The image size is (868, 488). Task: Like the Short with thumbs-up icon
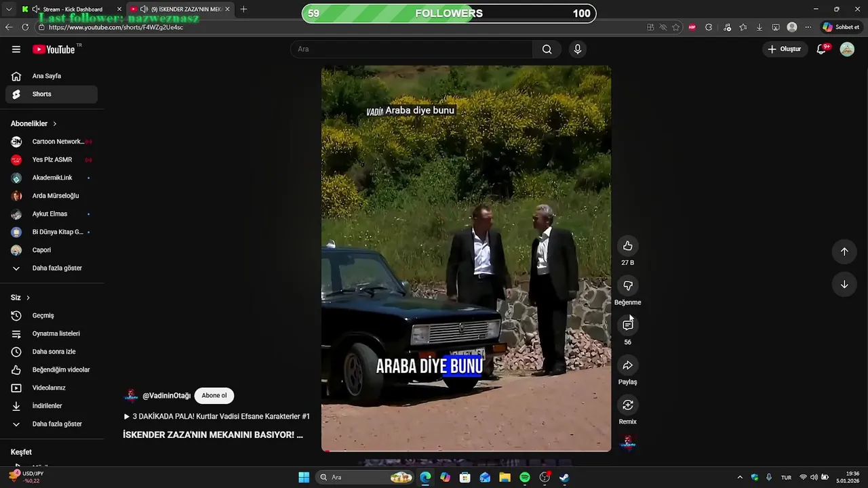[627, 246]
